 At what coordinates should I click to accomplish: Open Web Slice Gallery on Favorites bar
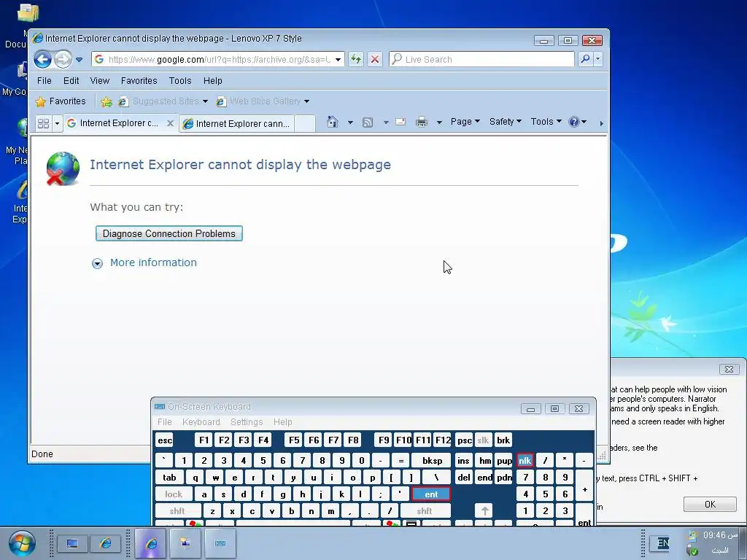[263, 101]
